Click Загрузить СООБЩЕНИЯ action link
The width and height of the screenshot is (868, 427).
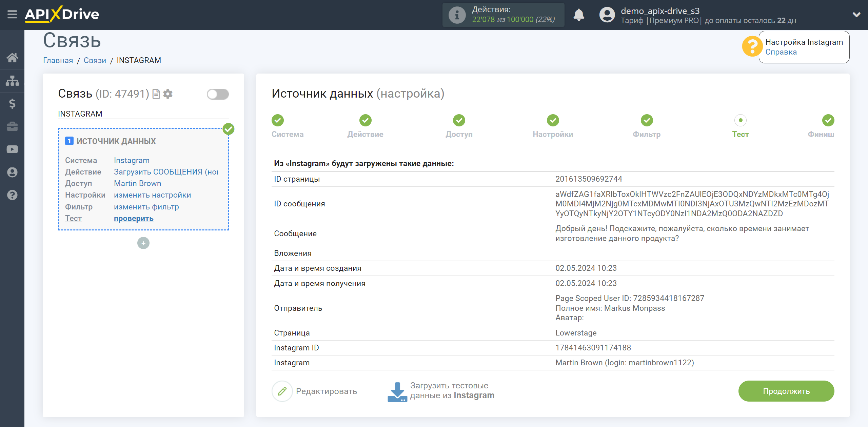(166, 172)
